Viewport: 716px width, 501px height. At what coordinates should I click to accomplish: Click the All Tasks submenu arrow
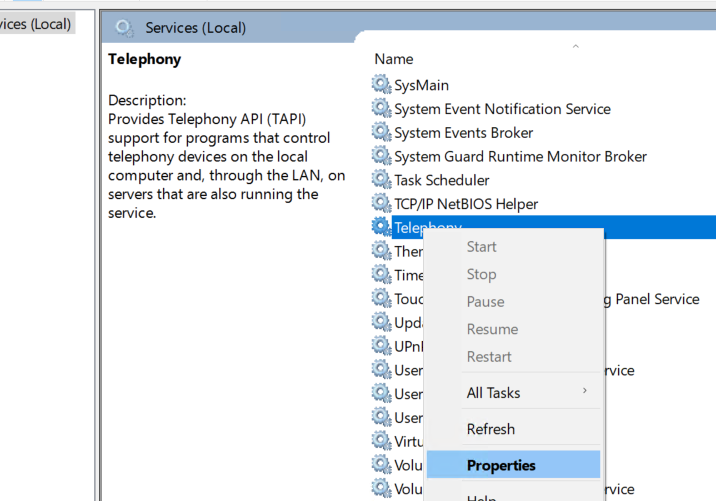click(x=585, y=391)
